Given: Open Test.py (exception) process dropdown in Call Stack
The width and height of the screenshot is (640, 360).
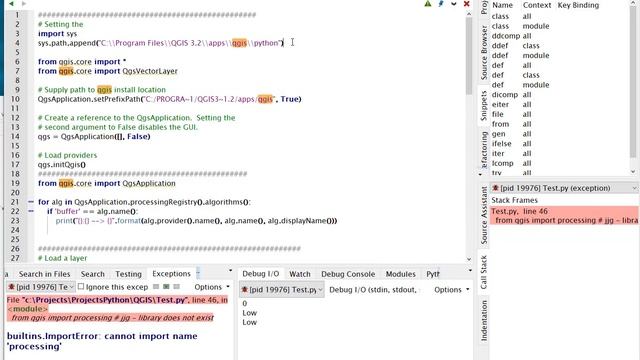Looking at the screenshot, I should [564, 188].
